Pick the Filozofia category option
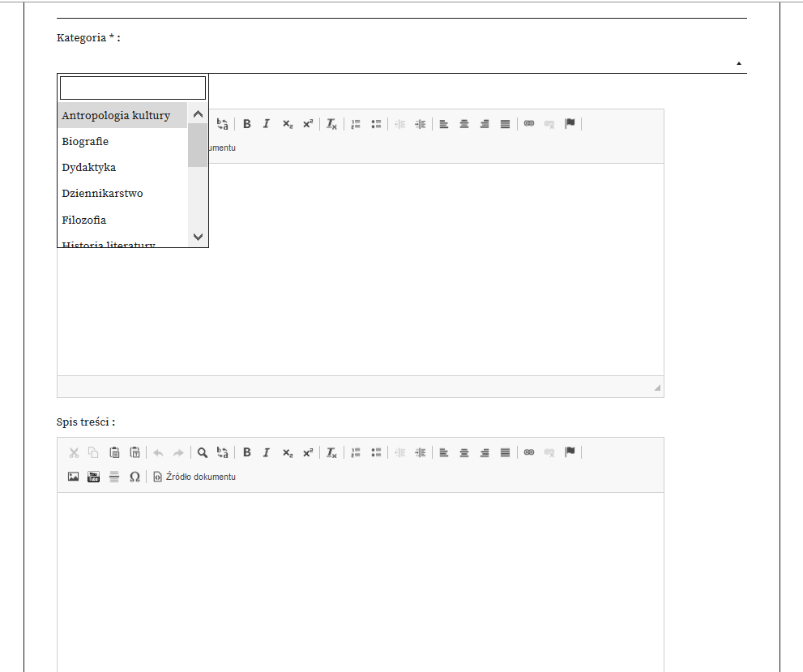Image resolution: width=803 pixels, height=672 pixels. tap(84, 220)
